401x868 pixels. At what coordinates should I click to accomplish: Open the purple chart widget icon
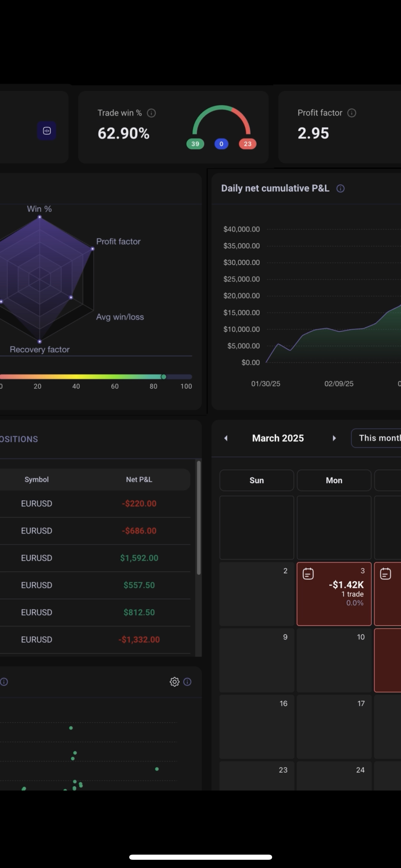pos(47,131)
